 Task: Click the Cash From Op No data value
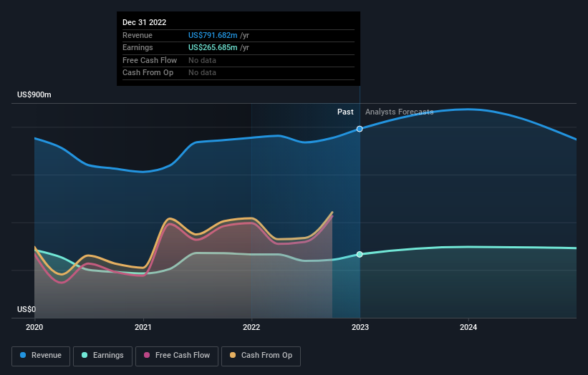pyautogui.click(x=202, y=73)
